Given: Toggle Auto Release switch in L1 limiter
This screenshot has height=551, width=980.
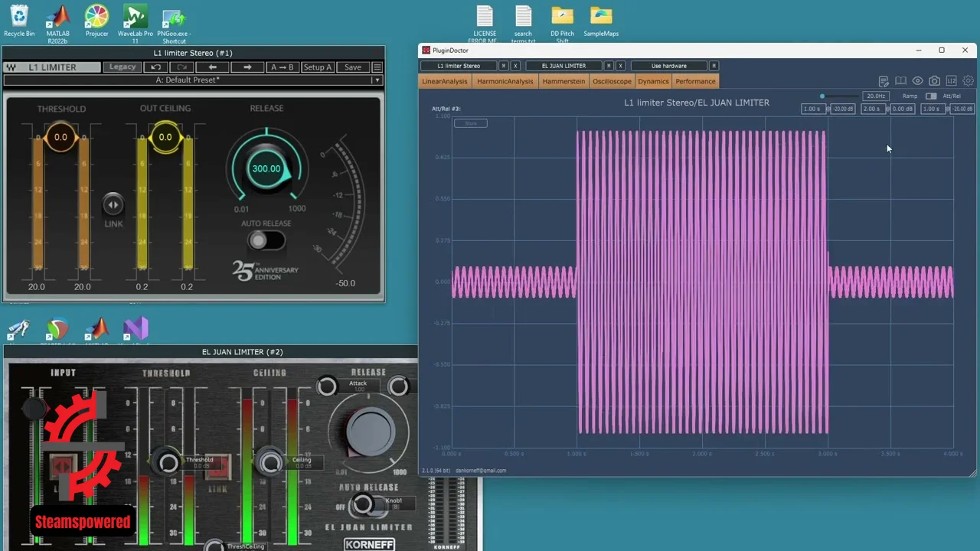Looking at the screenshot, I should (x=265, y=241).
